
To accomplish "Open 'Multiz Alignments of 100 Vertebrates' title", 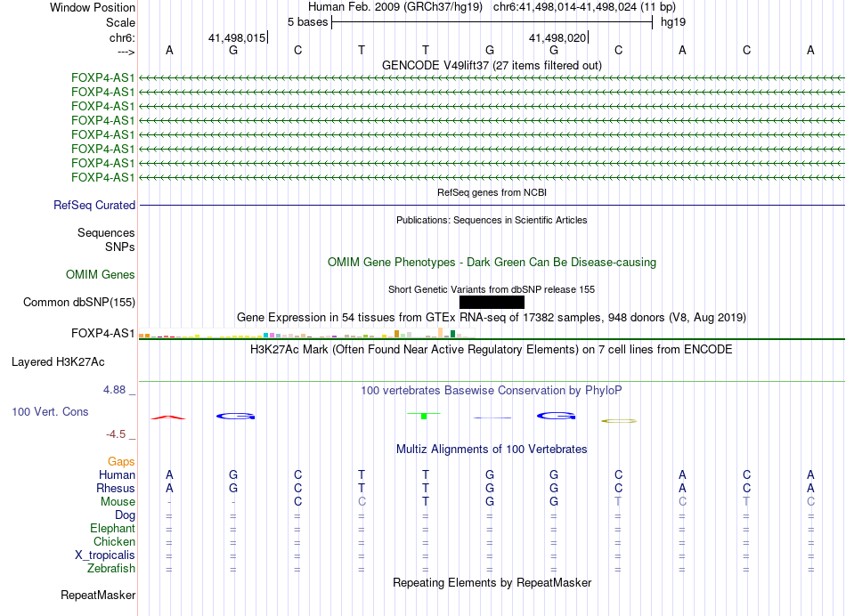I will (492, 449).
